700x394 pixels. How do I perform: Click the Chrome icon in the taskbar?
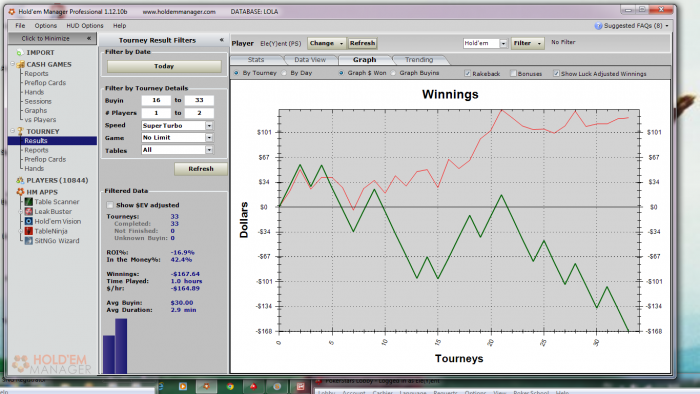(230, 386)
